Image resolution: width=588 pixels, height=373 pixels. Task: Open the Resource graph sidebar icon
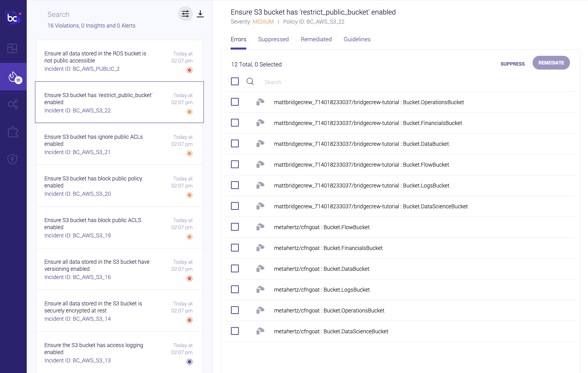click(x=13, y=104)
